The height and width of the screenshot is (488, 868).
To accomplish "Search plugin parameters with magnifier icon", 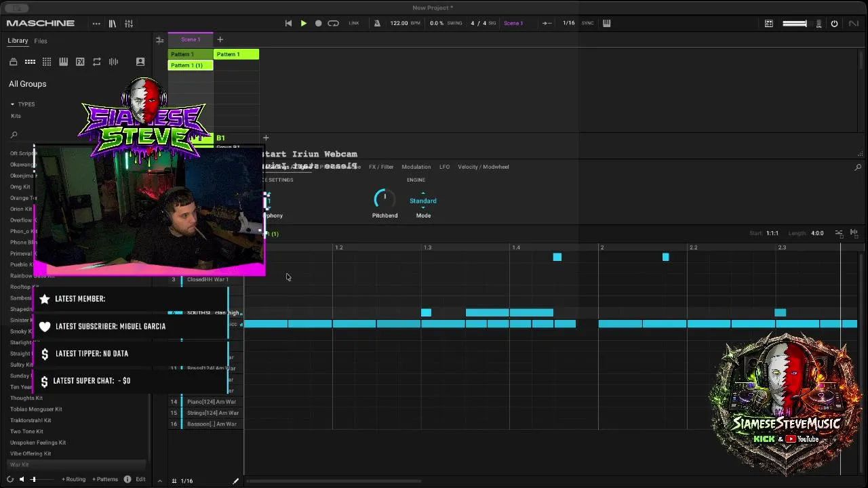I will (x=858, y=167).
